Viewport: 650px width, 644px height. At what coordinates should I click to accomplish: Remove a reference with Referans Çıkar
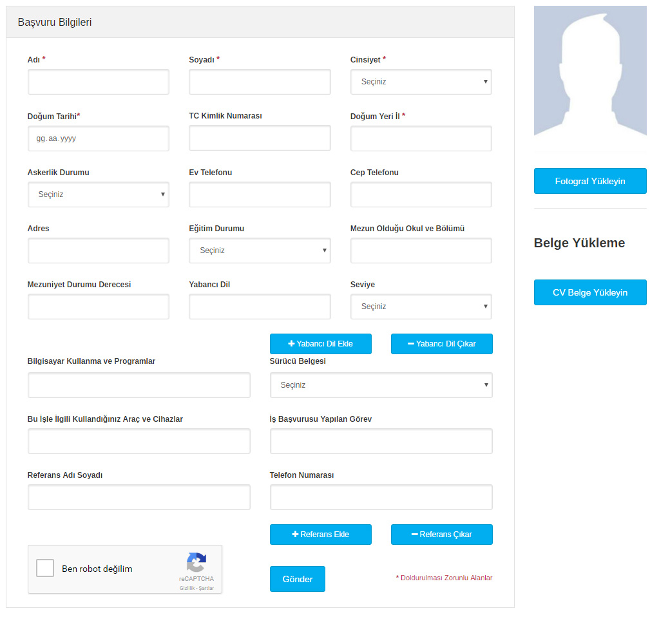[441, 535]
